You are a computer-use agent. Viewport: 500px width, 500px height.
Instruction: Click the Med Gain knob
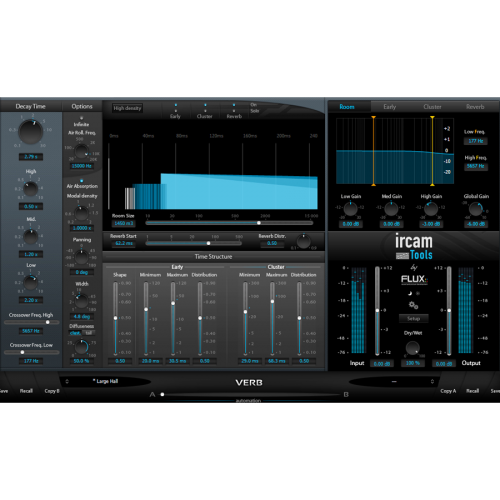pyautogui.click(x=391, y=209)
